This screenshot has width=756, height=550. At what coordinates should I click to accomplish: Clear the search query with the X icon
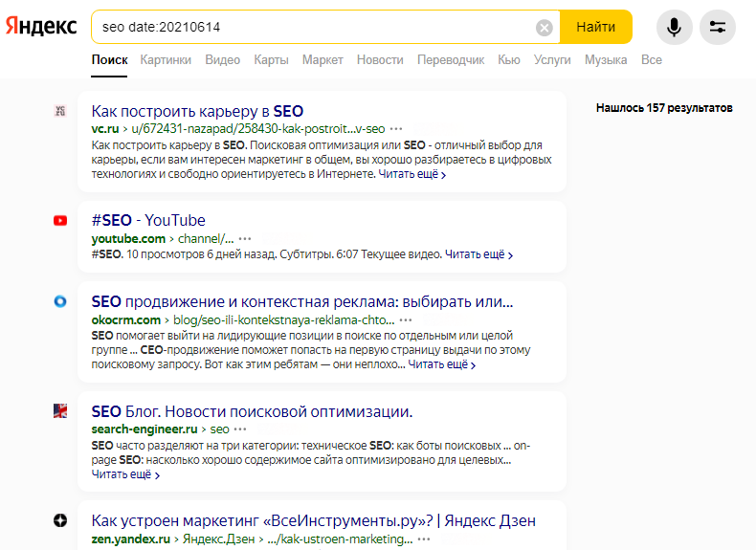[545, 28]
